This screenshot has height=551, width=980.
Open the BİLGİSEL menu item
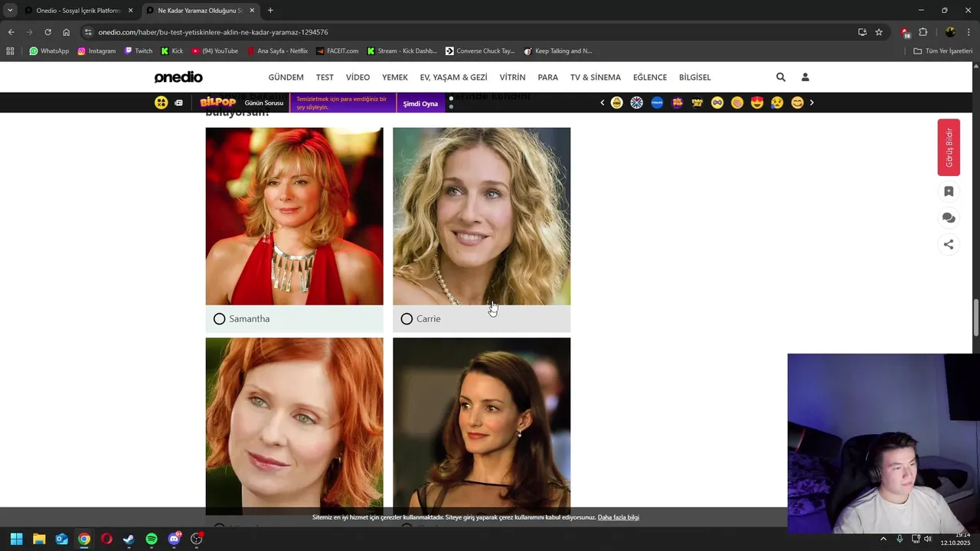point(694,77)
